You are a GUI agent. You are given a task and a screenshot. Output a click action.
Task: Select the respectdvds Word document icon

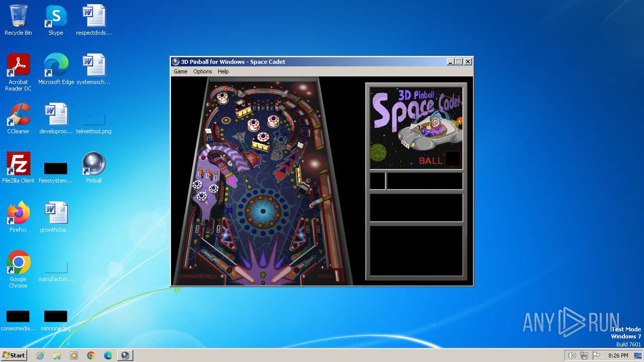click(x=94, y=20)
